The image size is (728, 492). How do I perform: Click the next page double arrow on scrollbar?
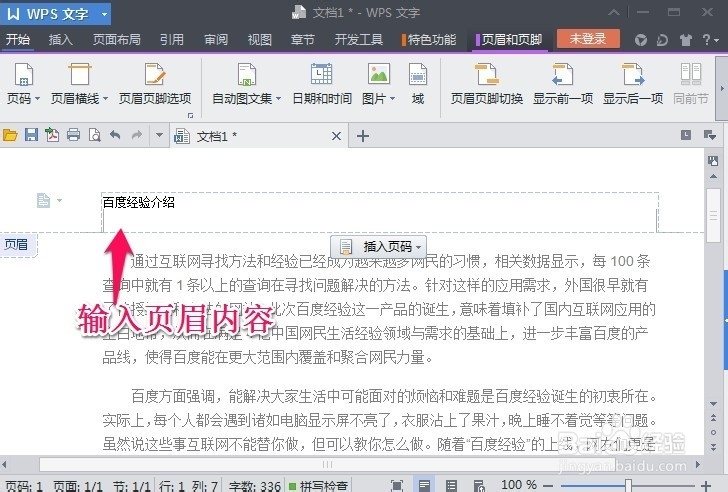[x=713, y=447]
